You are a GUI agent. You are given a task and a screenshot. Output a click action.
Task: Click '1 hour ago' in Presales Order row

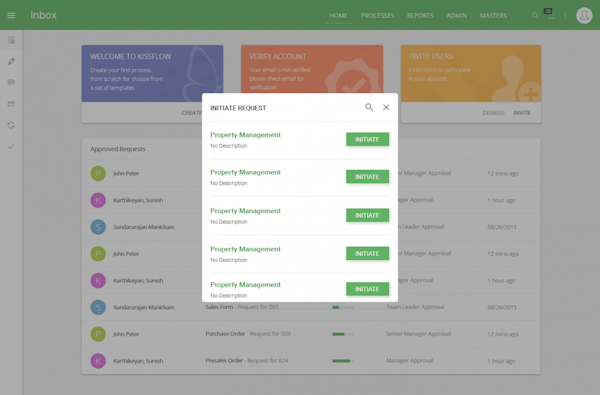click(501, 361)
